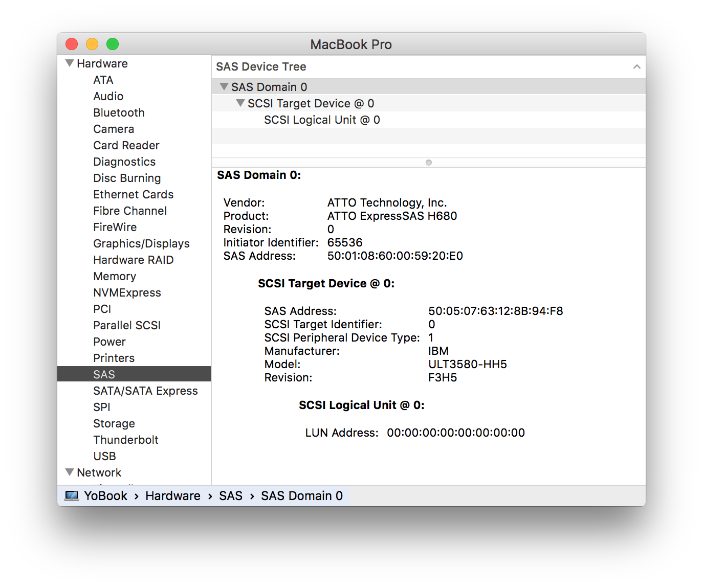Open the Bluetooth hardware category

[x=119, y=112]
